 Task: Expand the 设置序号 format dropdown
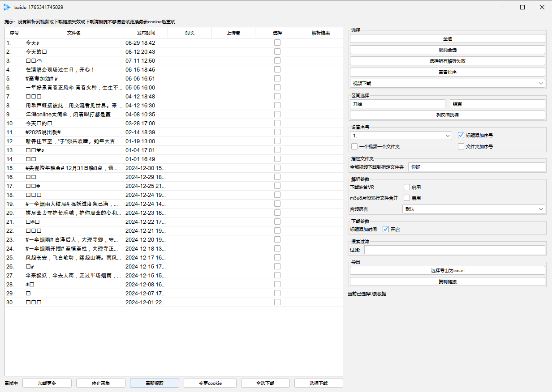coord(401,135)
